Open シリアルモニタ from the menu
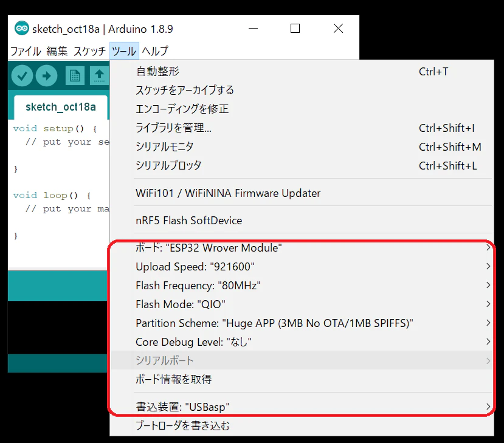 coord(302,147)
